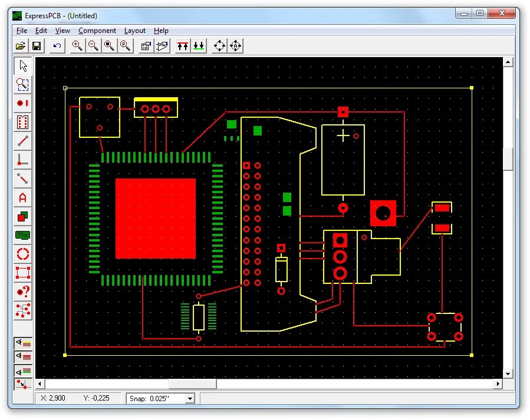
Task: Minimize the ExpressPCB window
Action: pos(464,14)
